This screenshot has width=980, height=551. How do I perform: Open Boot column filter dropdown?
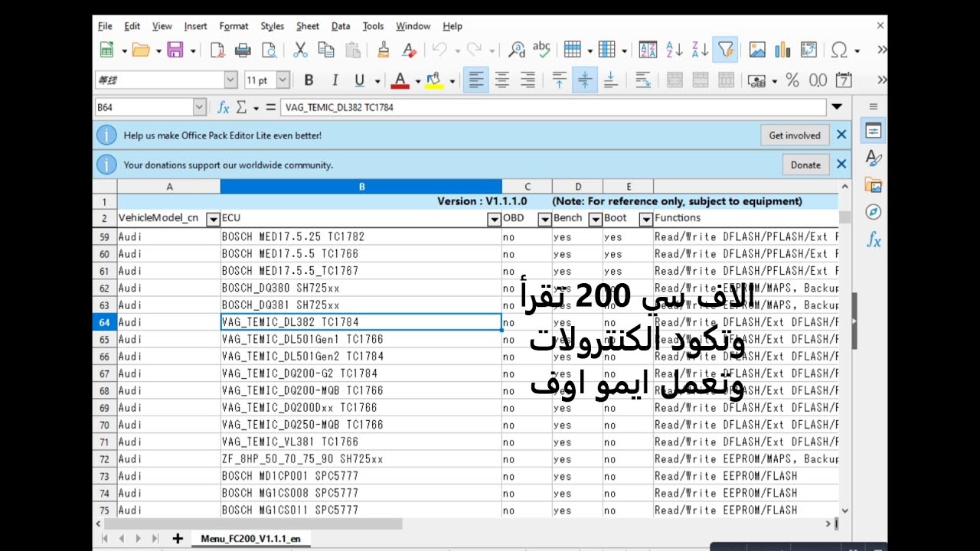point(645,219)
